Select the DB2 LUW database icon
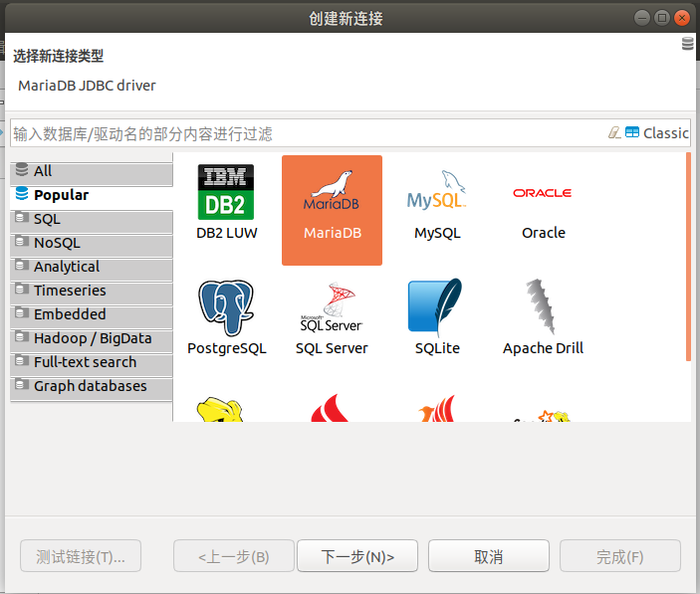Screen dimensions: 700x594 click(x=226, y=192)
